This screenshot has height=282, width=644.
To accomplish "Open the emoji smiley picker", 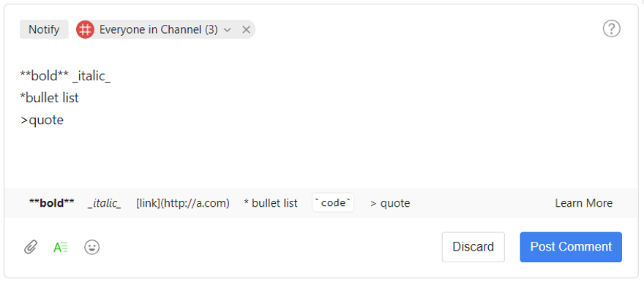I will coord(92,247).
